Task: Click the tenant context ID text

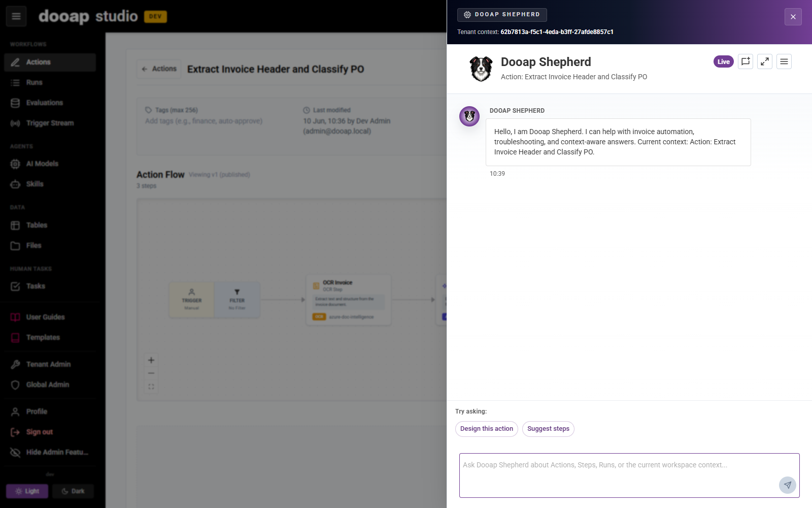Action: pos(557,32)
